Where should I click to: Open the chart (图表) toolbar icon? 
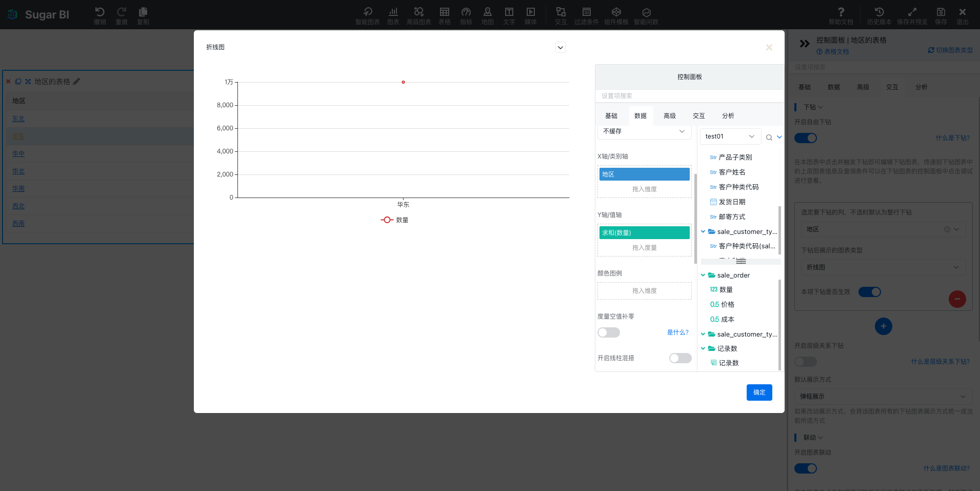coord(393,12)
